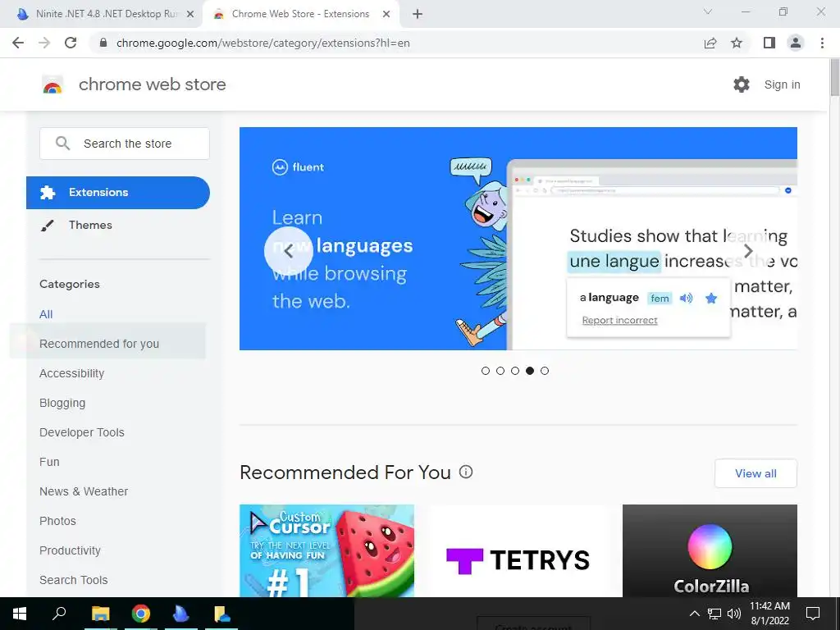View site information lock icon
Image resolution: width=840 pixels, height=630 pixels.
(x=103, y=43)
